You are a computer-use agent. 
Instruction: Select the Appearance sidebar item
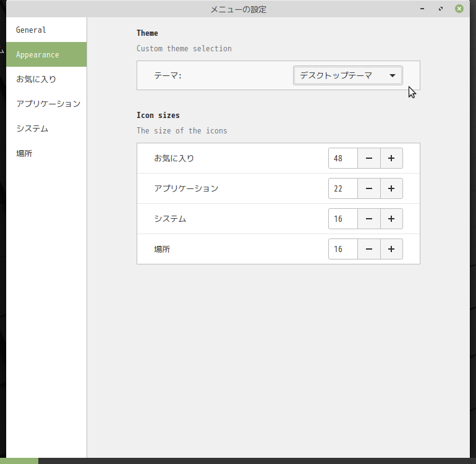tap(46, 54)
